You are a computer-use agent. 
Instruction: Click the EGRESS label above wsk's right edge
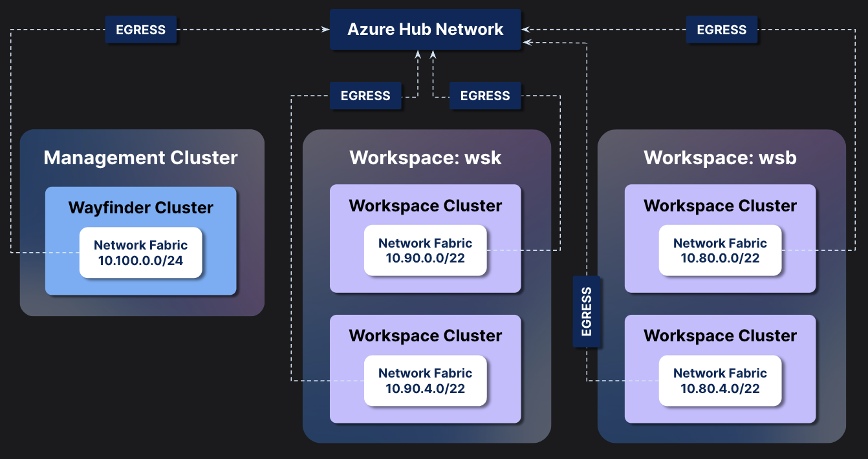[485, 96]
